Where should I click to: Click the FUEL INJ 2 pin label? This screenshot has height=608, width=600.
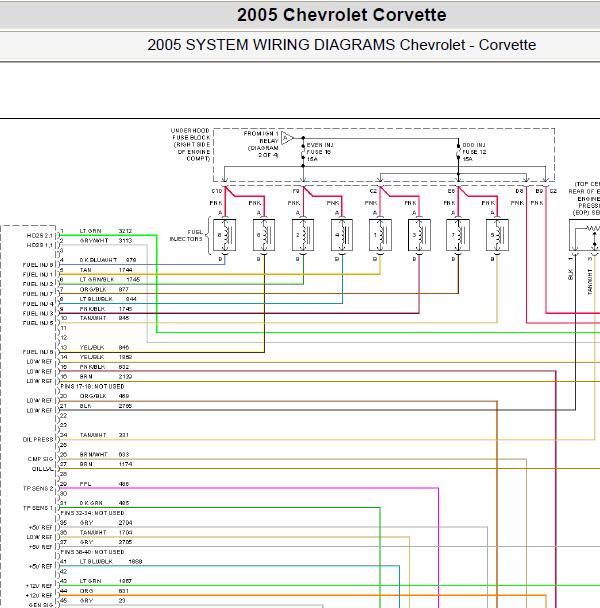coord(38,284)
